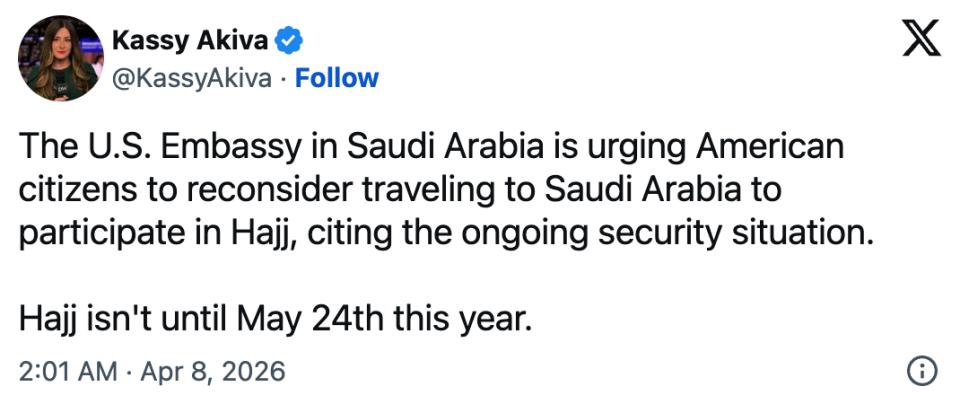Click the blue verified checkmark badge

coord(290,41)
